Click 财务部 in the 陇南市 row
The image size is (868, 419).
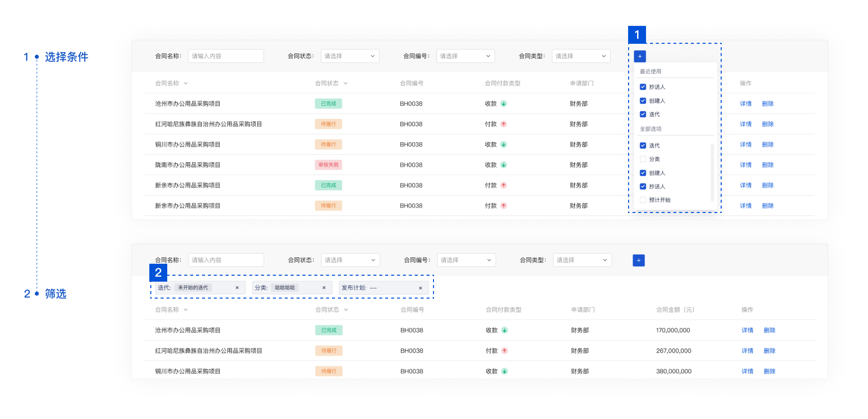(x=579, y=165)
